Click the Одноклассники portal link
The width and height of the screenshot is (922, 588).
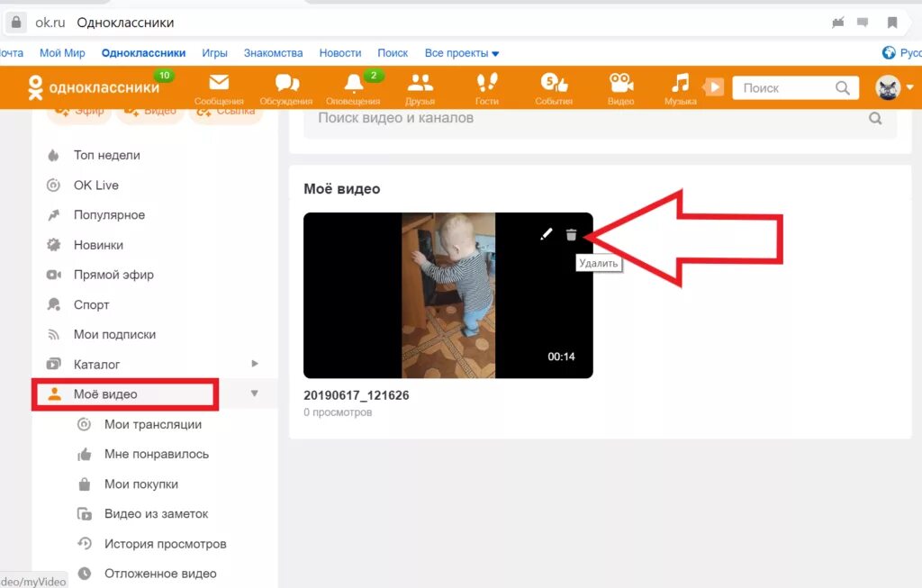(143, 53)
